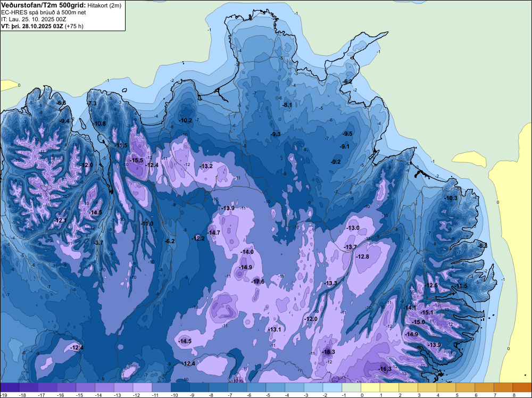Screen dimensions: 532x398
Task: Click the -17.6 temperature label
Action: point(258,281)
